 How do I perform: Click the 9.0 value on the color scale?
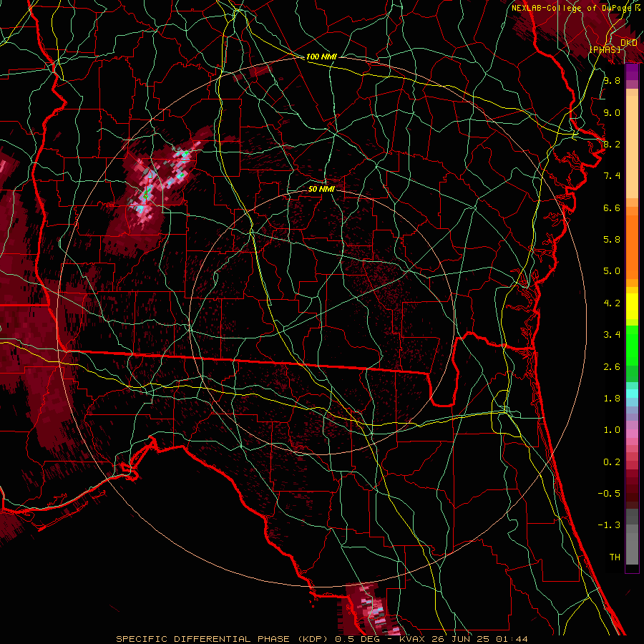[612, 112]
